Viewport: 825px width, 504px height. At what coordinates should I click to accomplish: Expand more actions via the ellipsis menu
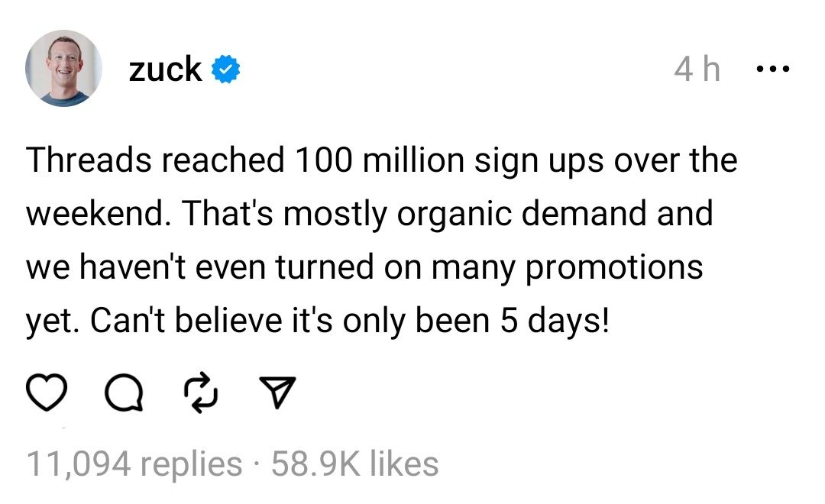click(x=774, y=68)
